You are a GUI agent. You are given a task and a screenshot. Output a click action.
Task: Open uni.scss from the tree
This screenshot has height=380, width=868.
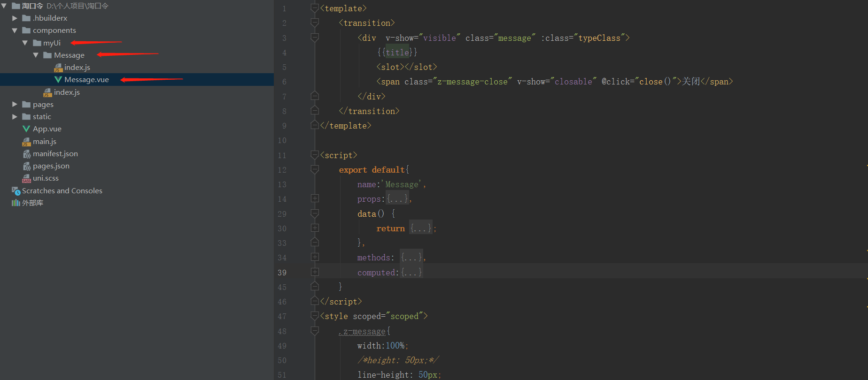[46, 178]
